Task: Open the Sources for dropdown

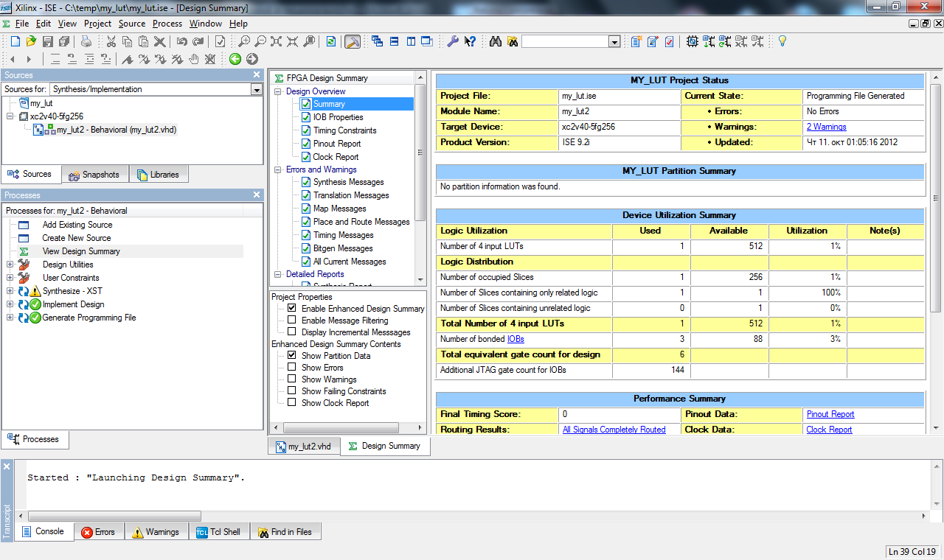Action: [x=256, y=89]
